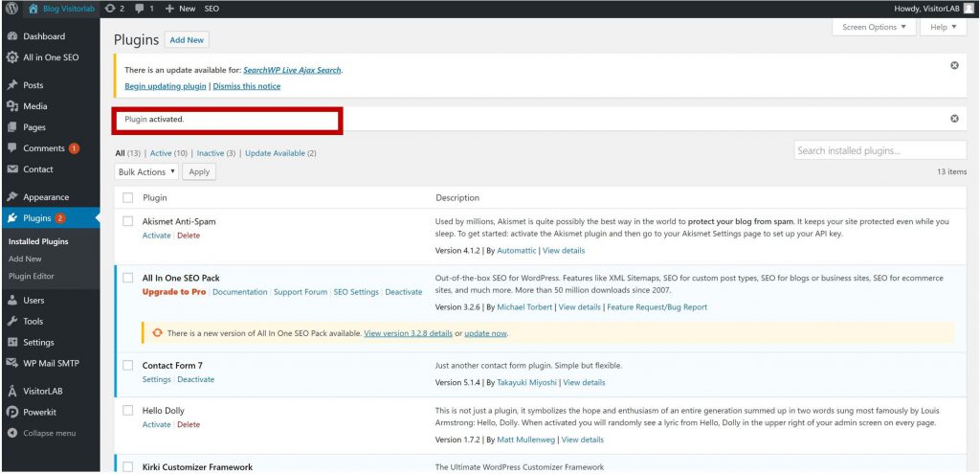Click Upgrade to Pro for All In One SEO
980x474 pixels.
tap(174, 292)
